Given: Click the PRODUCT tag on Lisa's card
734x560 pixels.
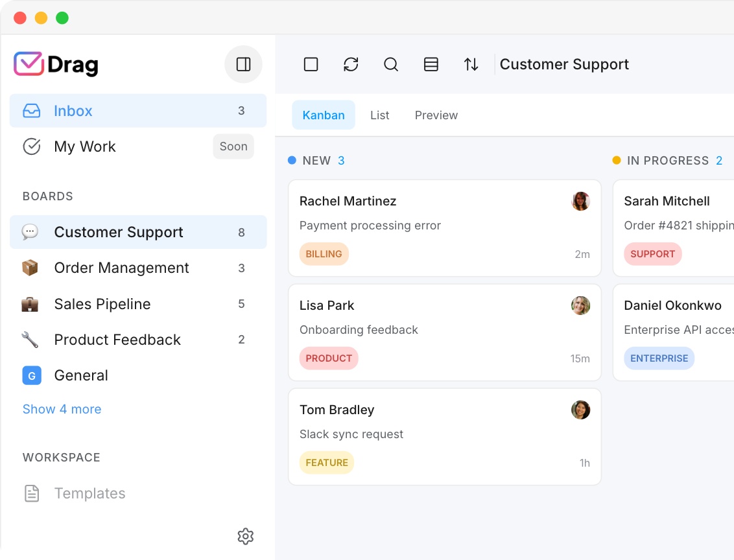Looking at the screenshot, I should (x=329, y=358).
